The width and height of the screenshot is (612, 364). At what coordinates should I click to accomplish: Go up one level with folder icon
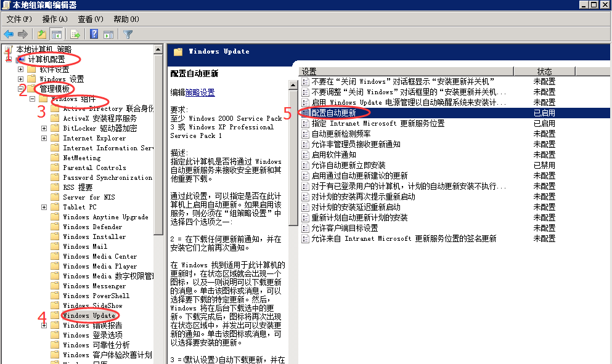click(42, 34)
